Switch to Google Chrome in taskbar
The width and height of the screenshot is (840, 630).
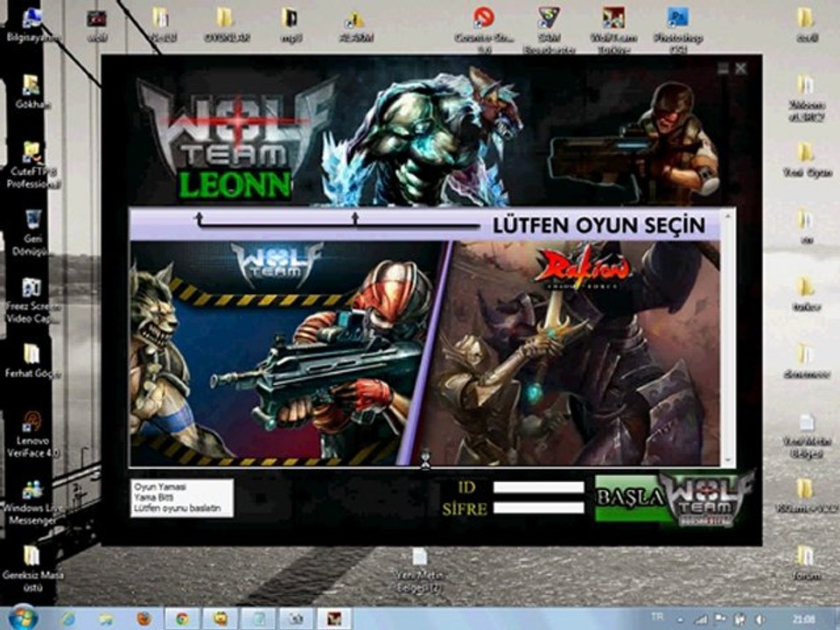pos(182,619)
